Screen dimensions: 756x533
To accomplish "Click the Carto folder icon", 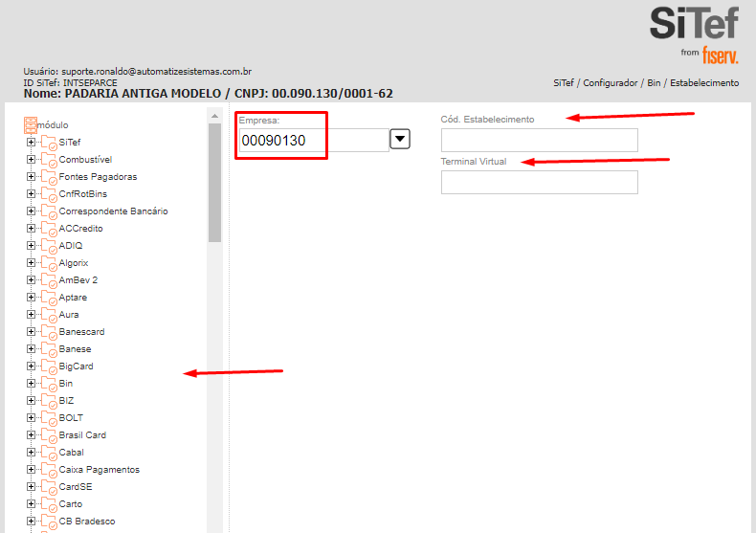I will click(49, 504).
